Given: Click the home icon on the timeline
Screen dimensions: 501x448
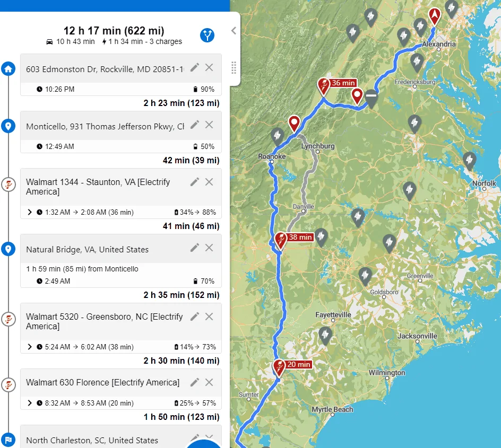Looking at the screenshot, I should pyautogui.click(x=8, y=68).
